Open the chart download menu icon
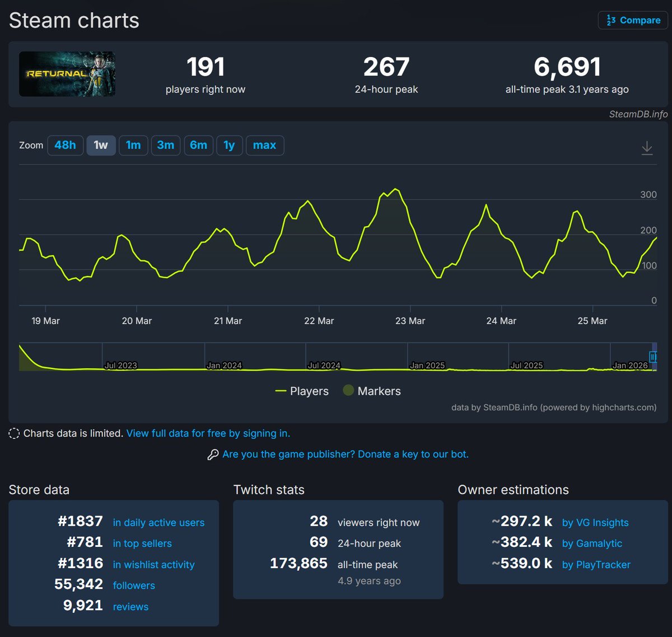 point(647,148)
